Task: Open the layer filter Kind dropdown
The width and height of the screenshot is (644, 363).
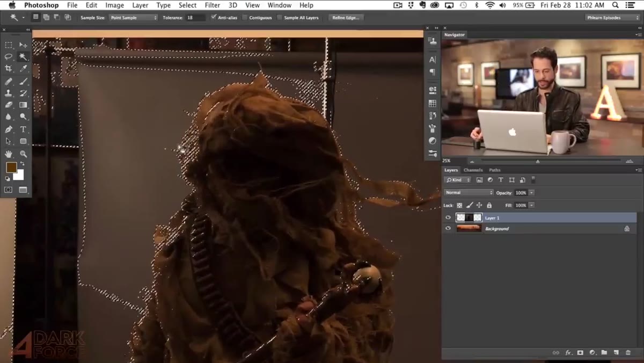Action: coord(458,180)
